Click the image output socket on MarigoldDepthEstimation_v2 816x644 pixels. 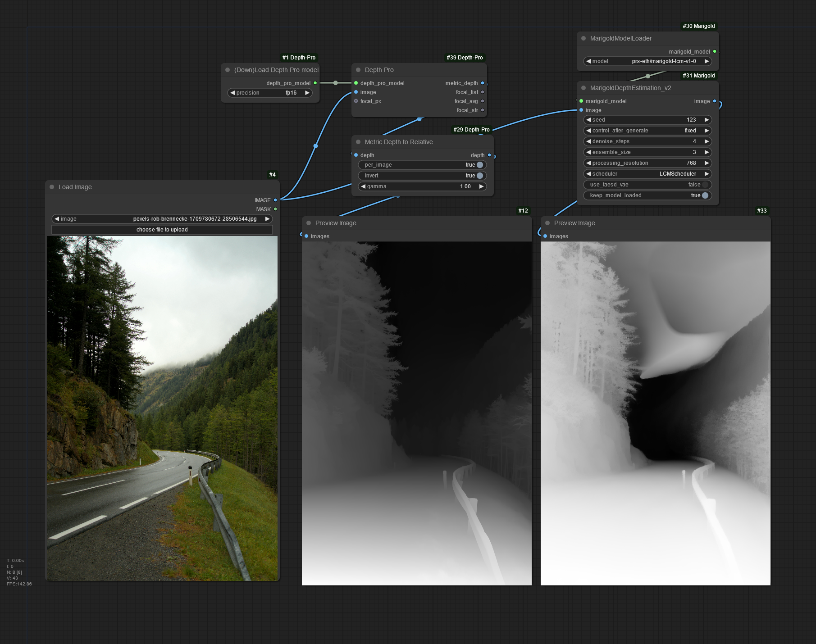pyautogui.click(x=715, y=101)
